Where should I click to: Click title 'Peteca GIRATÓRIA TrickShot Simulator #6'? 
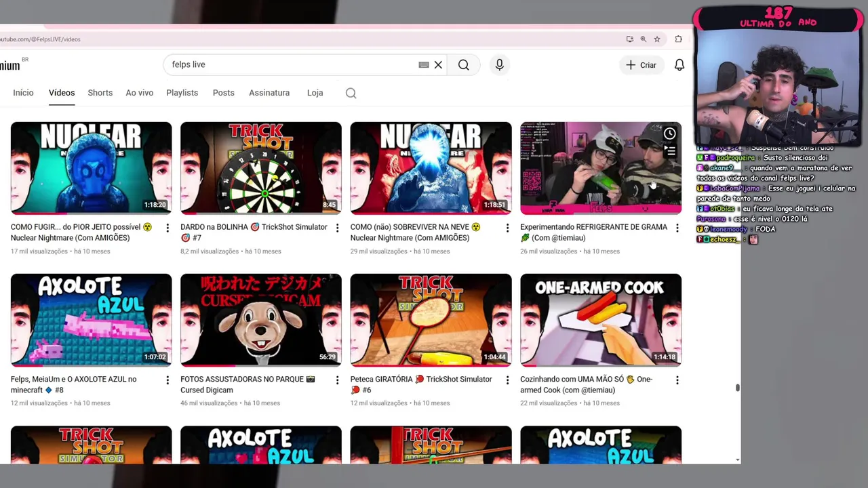click(421, 385)
